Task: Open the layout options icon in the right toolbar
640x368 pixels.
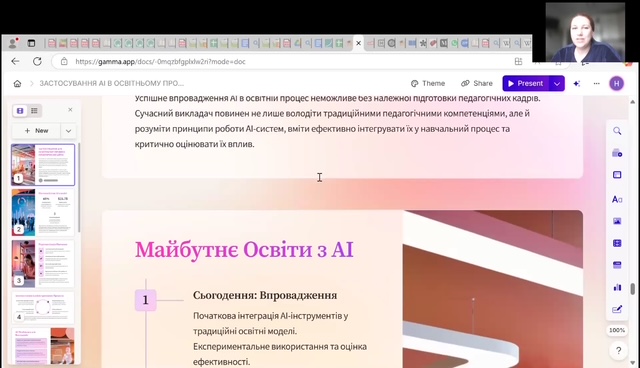Action: [x=617, y=175]
